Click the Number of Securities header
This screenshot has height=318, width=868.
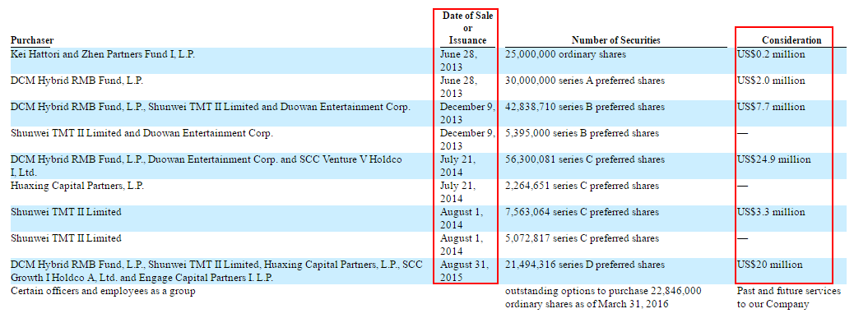(x=615, y=40)
